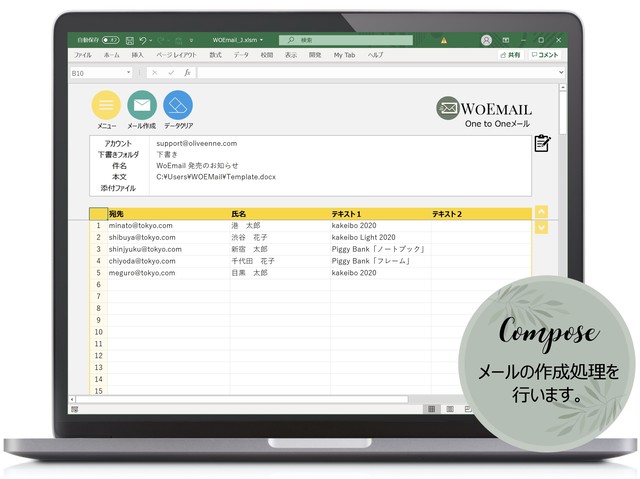Open the ページレイアウト ribbon tab
The image size is (640, 479).
[x=176, y=55]
